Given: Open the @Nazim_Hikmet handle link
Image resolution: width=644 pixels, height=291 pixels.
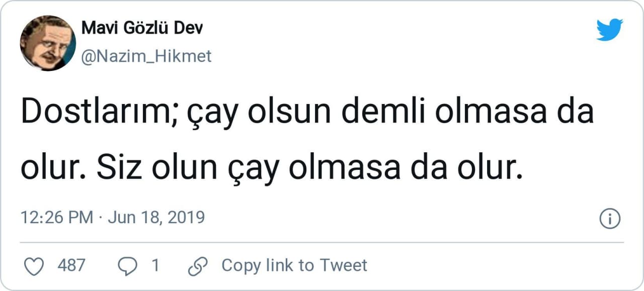Looking at the screenshot, I should click(x=146, y=56).
